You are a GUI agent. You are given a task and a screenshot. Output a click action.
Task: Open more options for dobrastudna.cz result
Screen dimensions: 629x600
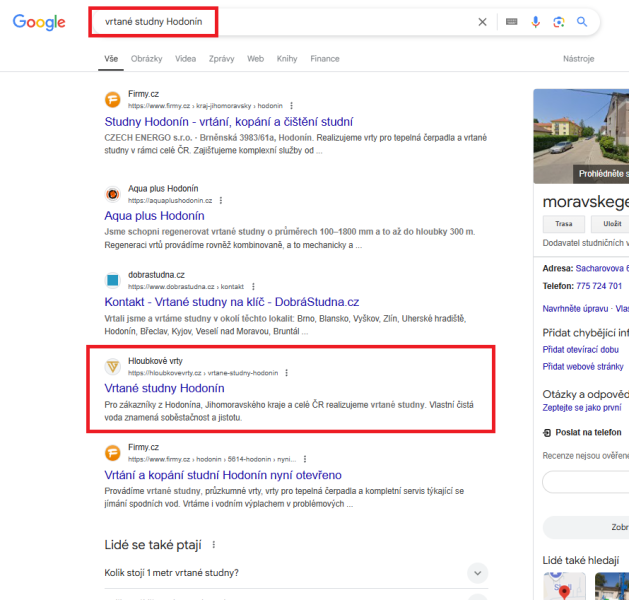click(x=253, y=286)
